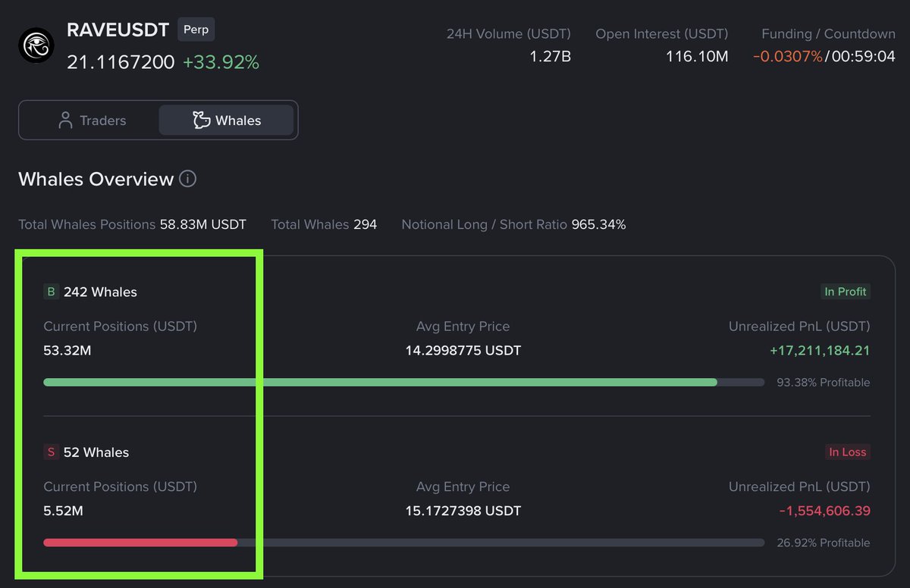Select the green B long badge icon
The height and width of the screenshot is (588, 910).
[x=50, y=291]
